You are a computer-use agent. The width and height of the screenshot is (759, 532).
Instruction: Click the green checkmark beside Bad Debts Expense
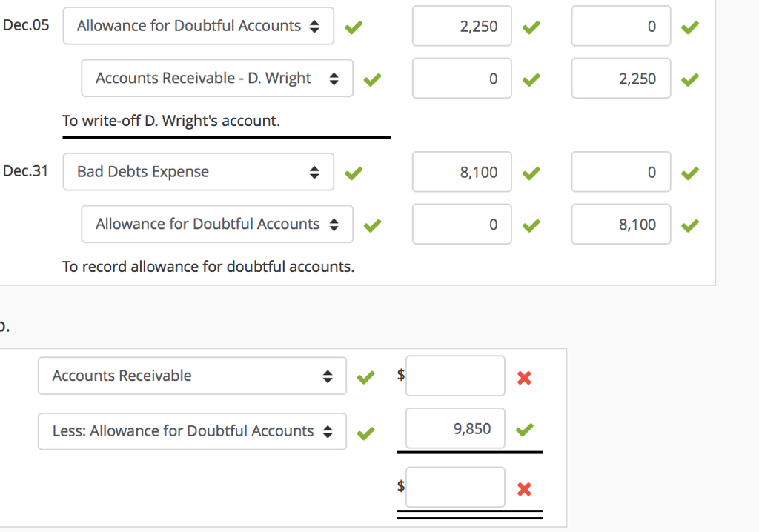(x=354, y=172)
